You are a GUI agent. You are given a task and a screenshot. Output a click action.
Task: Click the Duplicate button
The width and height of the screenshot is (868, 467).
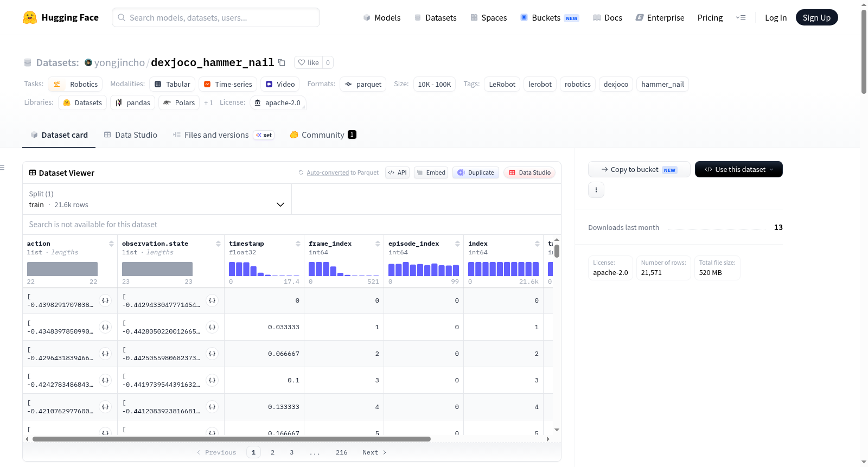click(476, 172)
